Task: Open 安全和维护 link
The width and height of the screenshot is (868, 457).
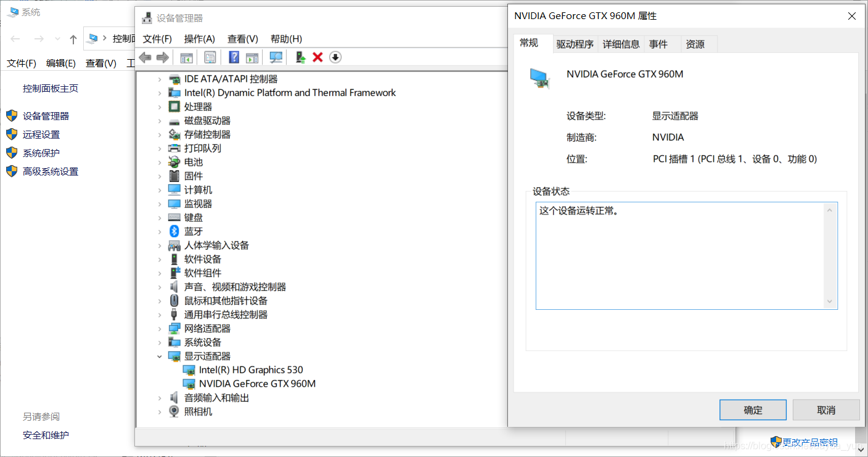Action: [x=46, y=435]
